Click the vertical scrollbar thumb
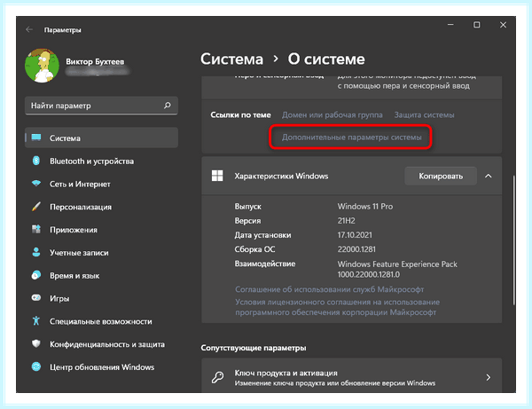This screenshot has width=532, height=409. [514, 240]
